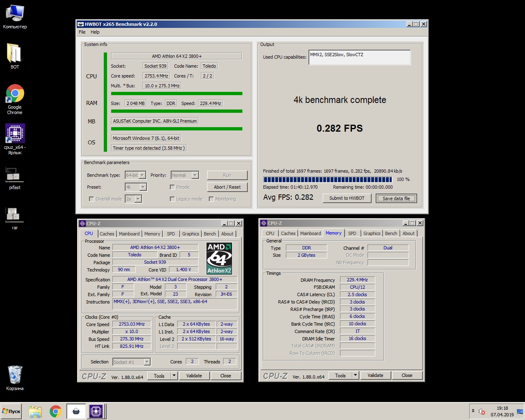
Task: Open File Explorer from taskbar
Action: [x=35, y=411]
